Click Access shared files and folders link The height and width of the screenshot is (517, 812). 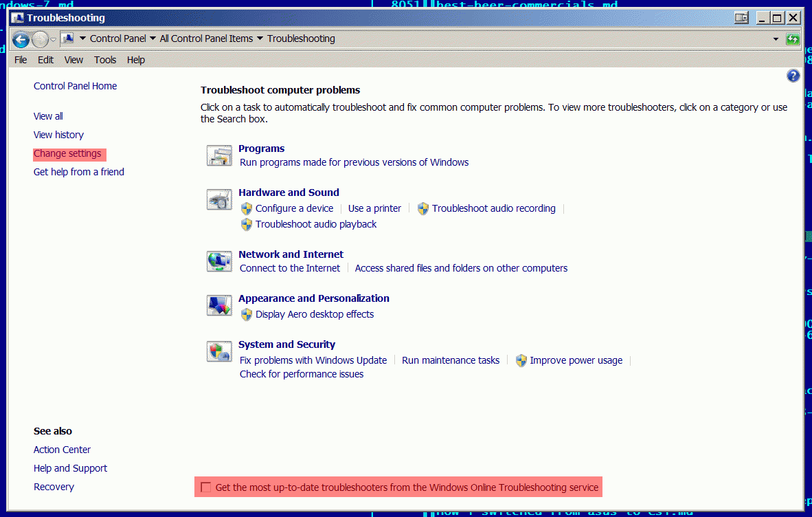point(462,268)
